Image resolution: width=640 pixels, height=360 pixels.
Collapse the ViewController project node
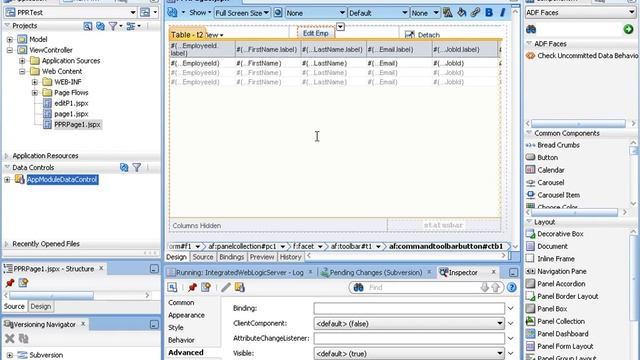10,50
